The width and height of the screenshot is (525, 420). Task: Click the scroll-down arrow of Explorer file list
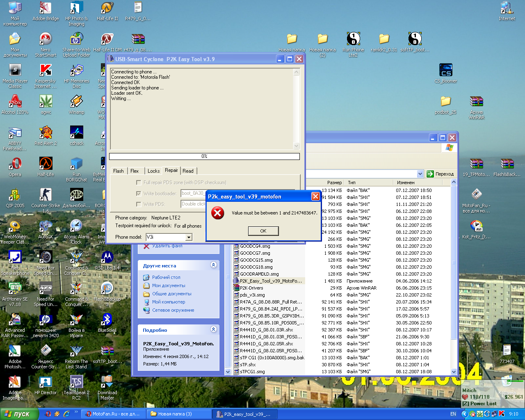tap(454, 372)
